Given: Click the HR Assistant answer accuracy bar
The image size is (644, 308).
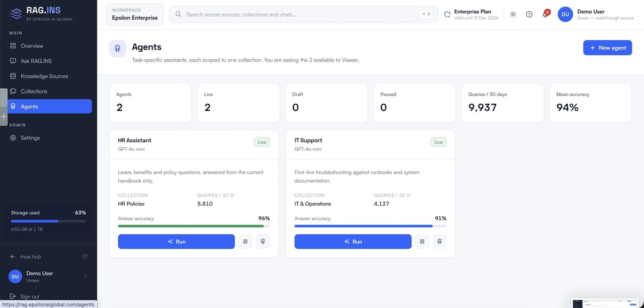Looking at the screenshot, I should pos(194,226).
